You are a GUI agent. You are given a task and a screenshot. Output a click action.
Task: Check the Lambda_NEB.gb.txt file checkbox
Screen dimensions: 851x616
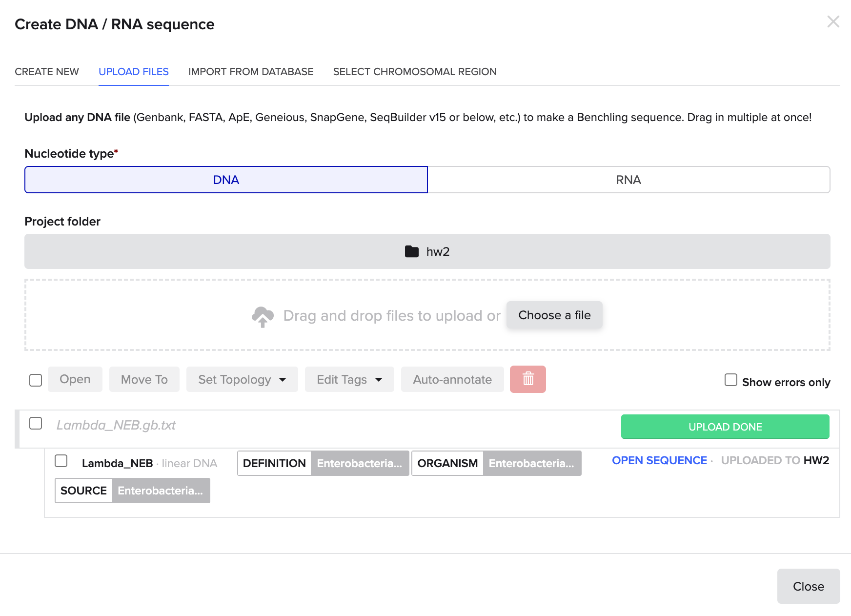click(x=36, y=423)
